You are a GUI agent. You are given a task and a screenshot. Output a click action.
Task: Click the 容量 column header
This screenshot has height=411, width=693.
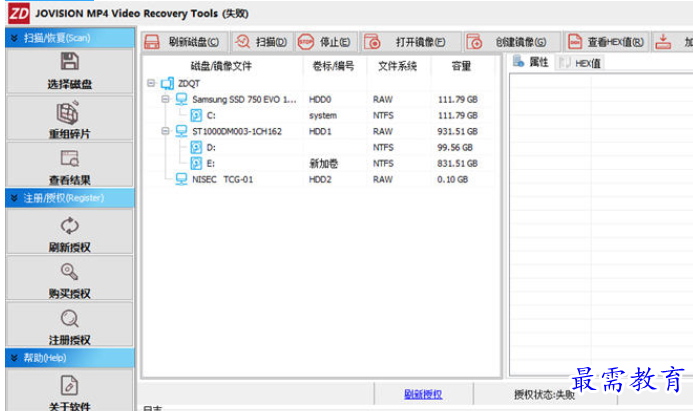coord(461,66)
